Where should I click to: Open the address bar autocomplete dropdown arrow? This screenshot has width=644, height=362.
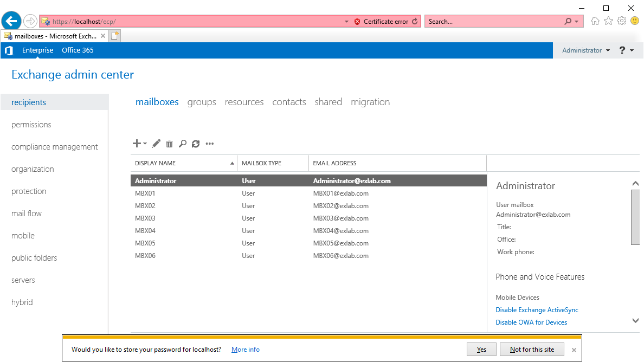pos(346,21)
